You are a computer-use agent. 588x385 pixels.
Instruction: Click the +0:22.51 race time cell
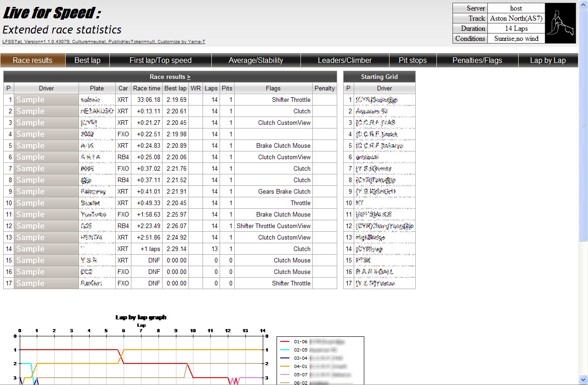tap(147, 134)
